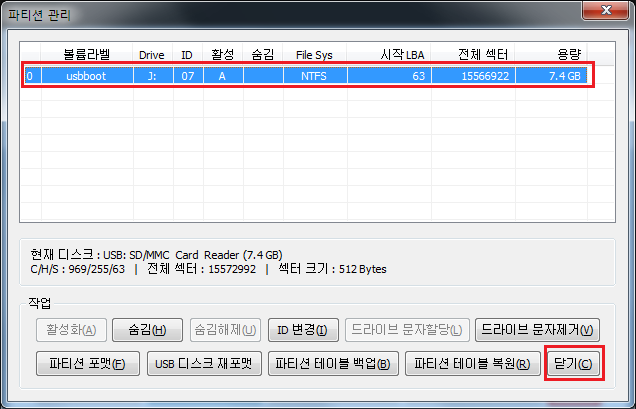
Task: Click 파티션 테이블 백업(B) button
Action: pos(333,363)
